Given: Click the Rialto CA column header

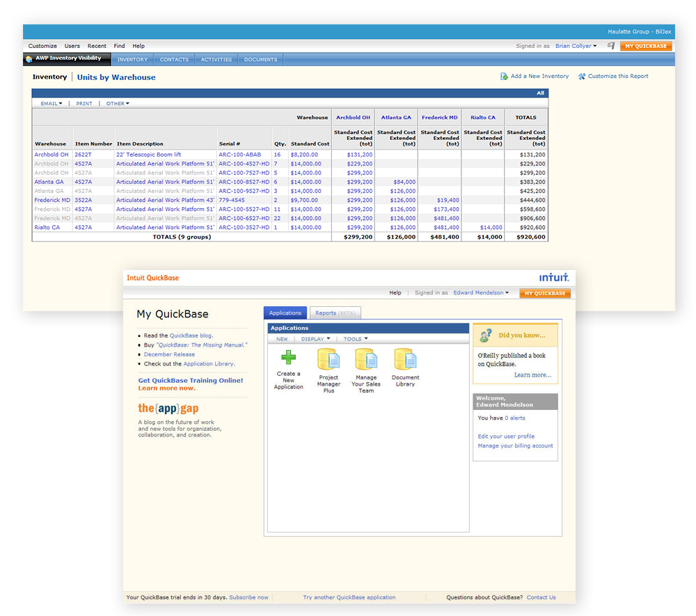Looking at the screenshot, I should [483, 118].
